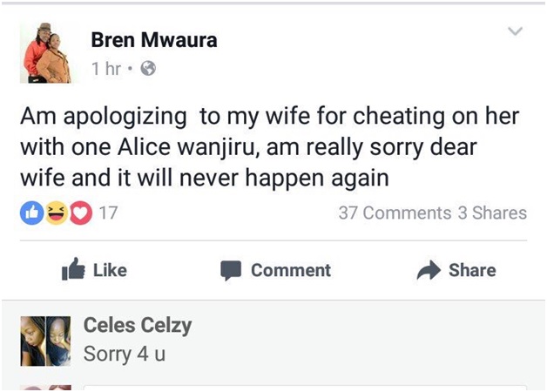The width and height of the screenshot is (547, 392).
Task: Click the "Sorry 4 u" comment text
Action: [x=125, y=354]
